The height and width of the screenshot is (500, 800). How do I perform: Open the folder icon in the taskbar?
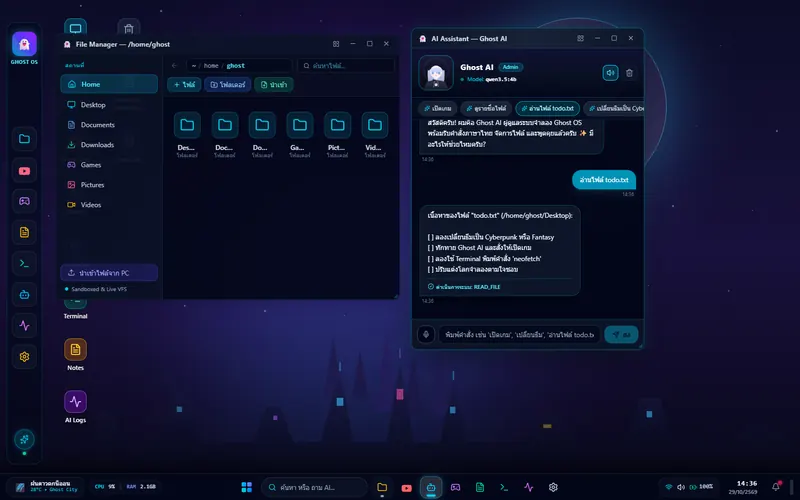pos(382,487)
